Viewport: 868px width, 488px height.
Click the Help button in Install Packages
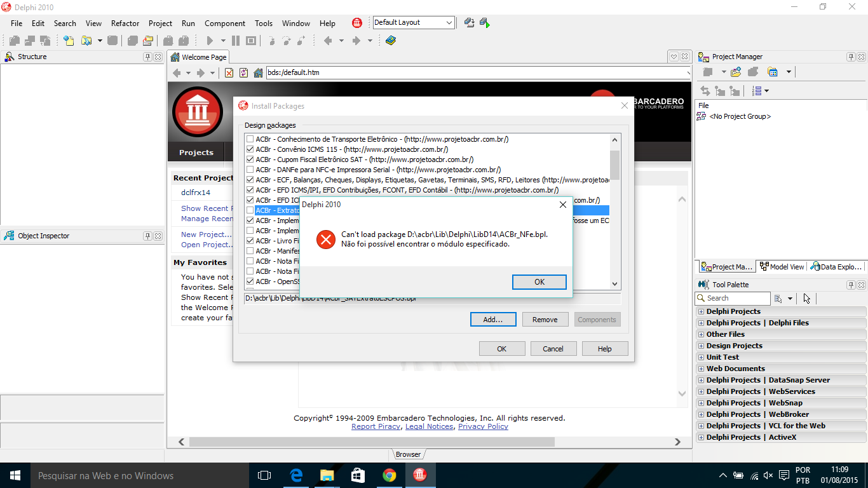[604, 348]
